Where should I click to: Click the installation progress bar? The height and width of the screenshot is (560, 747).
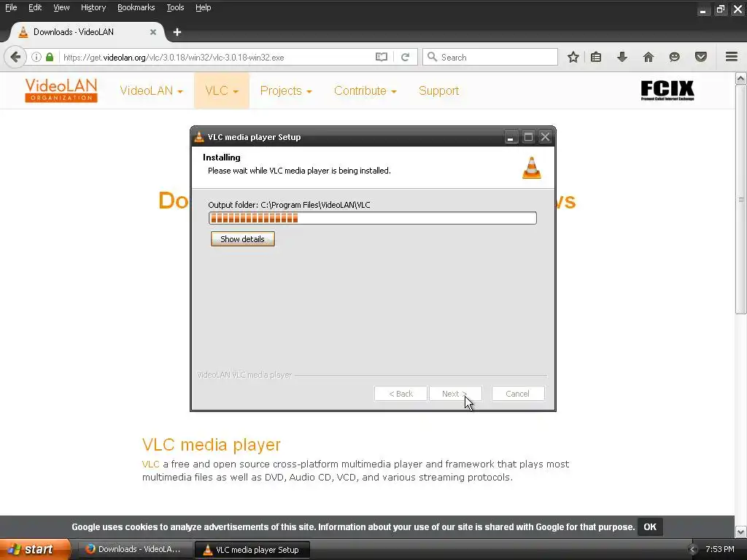[373, 218]
